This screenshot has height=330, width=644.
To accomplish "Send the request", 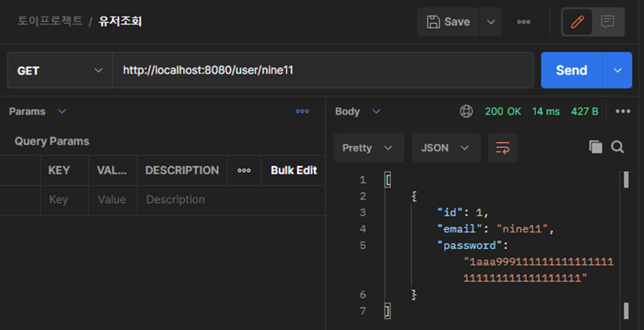I will 571,71.
